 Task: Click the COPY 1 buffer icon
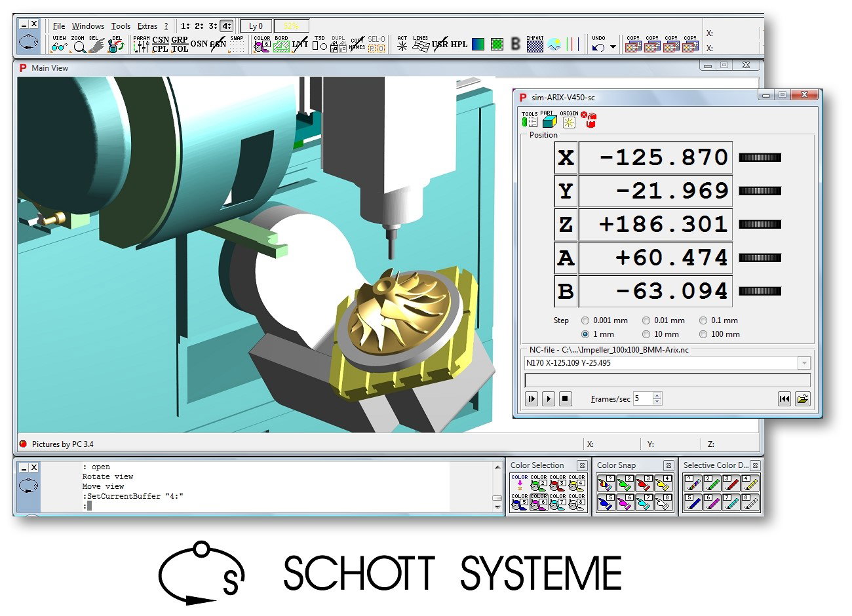pos(633,45)
